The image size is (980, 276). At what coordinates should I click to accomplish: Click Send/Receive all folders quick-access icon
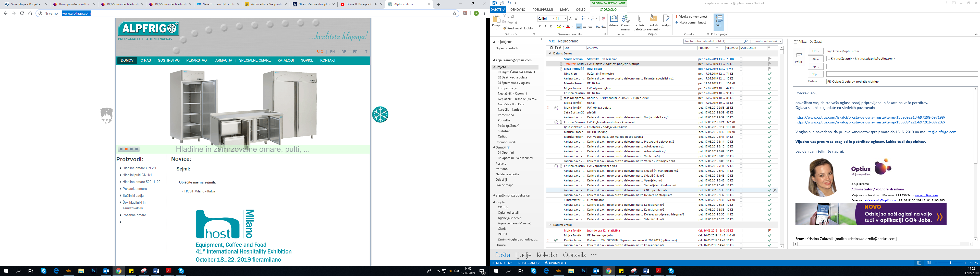coord(502,3)
